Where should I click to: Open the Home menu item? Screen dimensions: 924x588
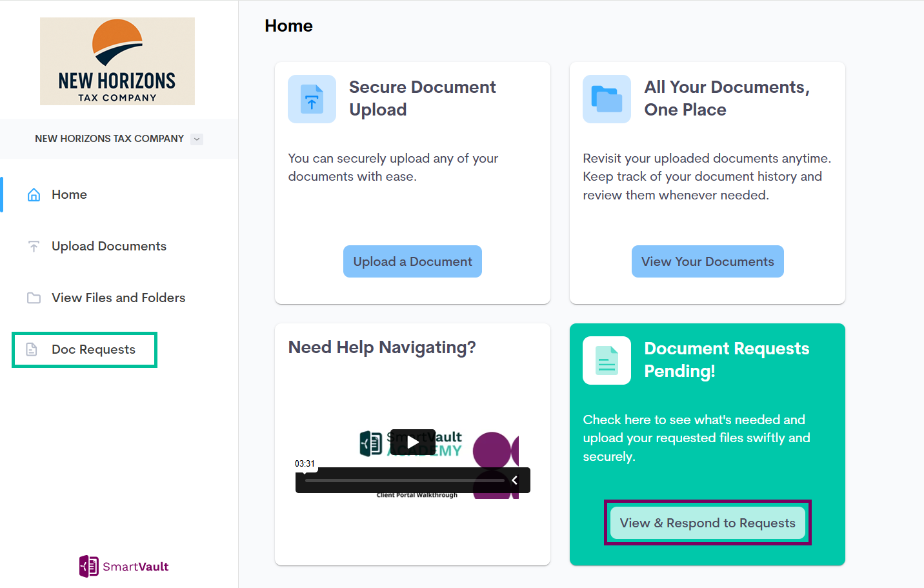tap(69, 195)
